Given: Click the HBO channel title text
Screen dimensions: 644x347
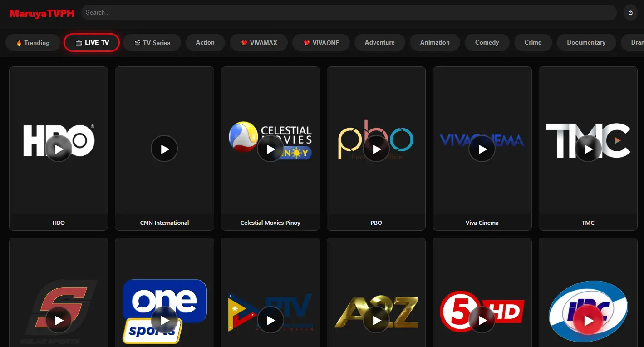Looking at the screenshot, I should pos(59,223).
